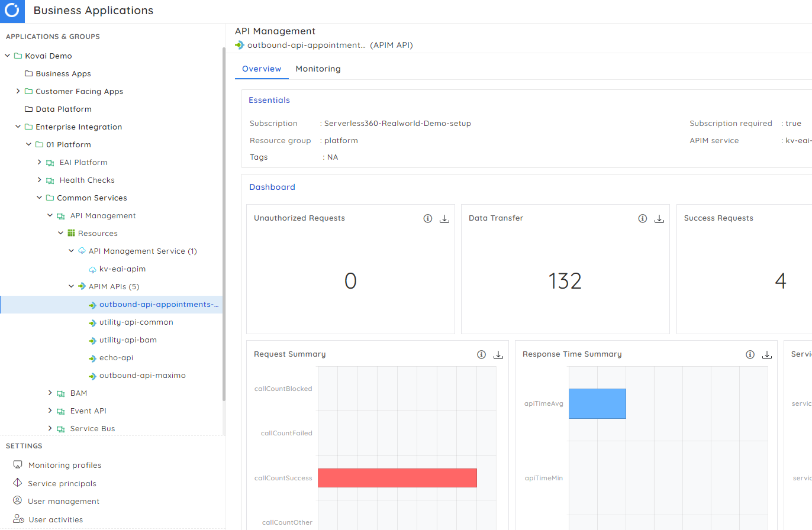Collapse the Common Services folder
This screenshot has width=812, height=530.
click(39, 198)
